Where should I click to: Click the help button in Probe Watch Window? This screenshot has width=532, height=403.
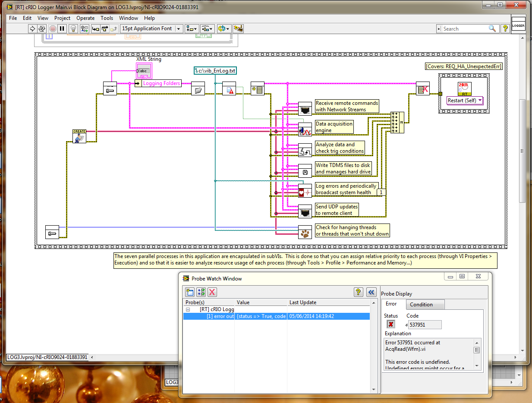pyautogui.click(x=359, y=292)
